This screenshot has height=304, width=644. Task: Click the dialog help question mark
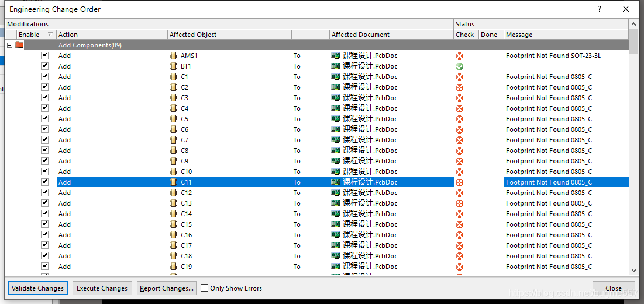(600, 9)
